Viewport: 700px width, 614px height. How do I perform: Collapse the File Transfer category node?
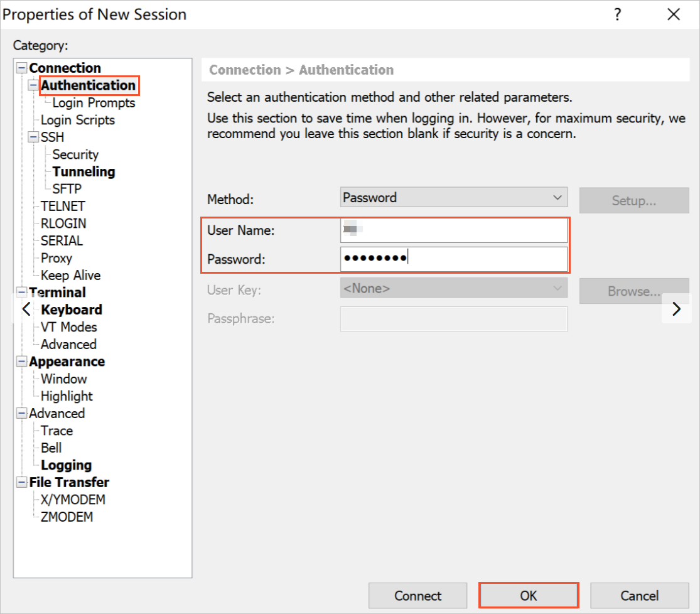[x=22, y=483]
